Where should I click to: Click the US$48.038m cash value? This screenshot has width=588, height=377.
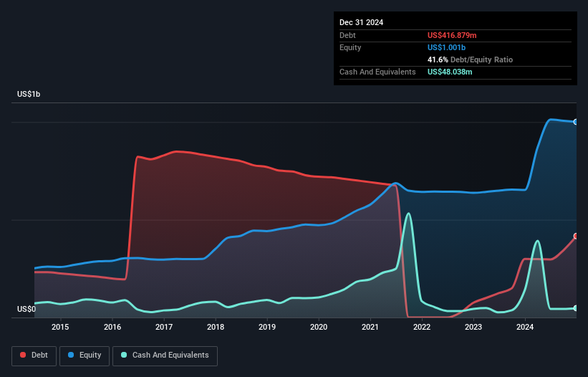coord(450,72)
